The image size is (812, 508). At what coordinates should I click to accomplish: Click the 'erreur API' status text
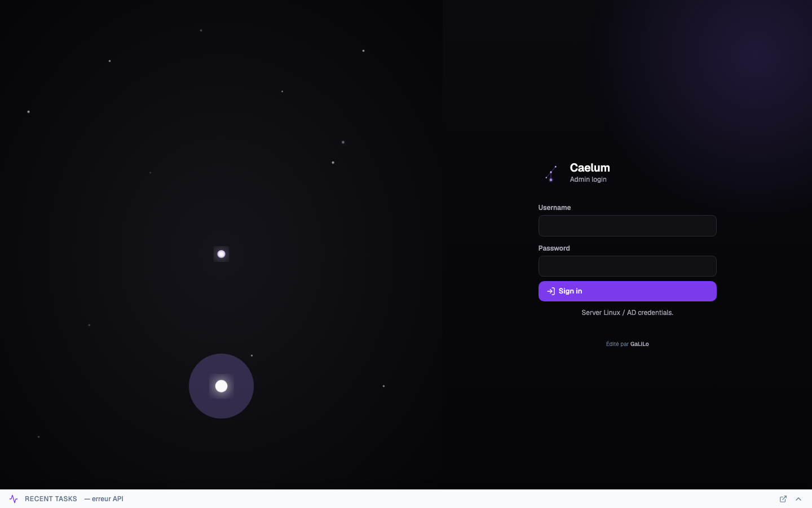coord(104,499)
